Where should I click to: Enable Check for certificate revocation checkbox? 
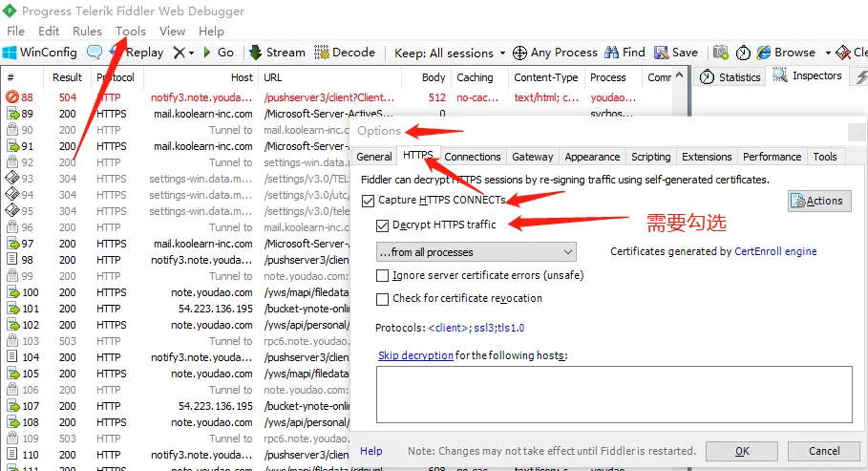(382, 299)
